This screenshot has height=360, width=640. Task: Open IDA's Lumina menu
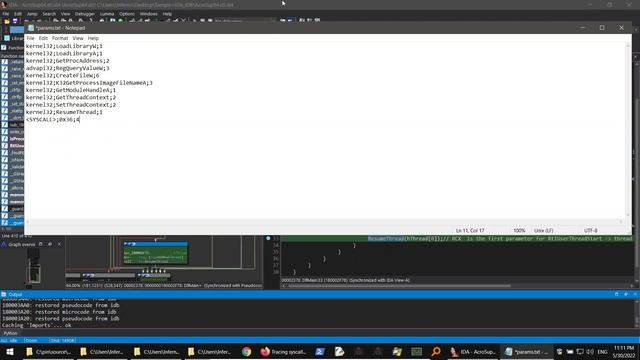[x=107, y=14]
